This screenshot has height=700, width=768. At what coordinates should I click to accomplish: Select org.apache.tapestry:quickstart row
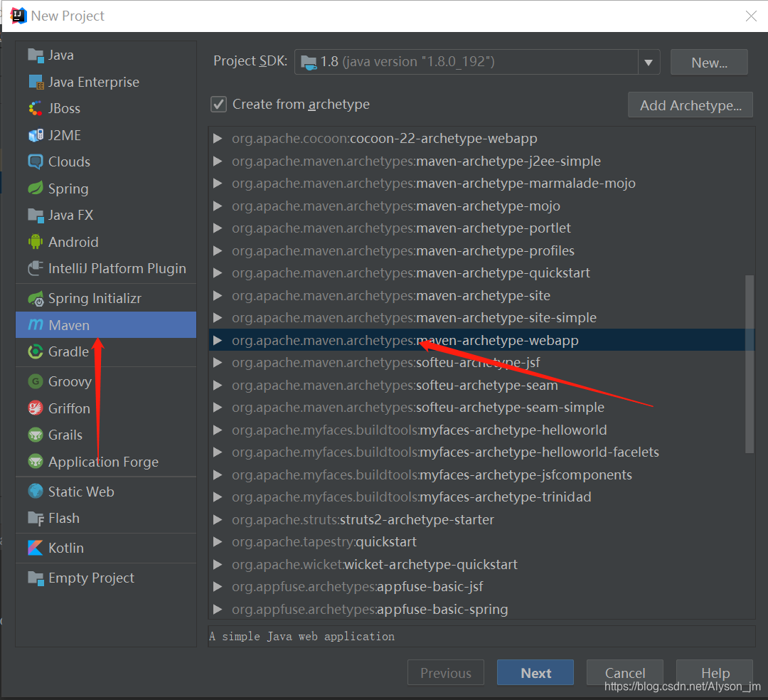482,542
